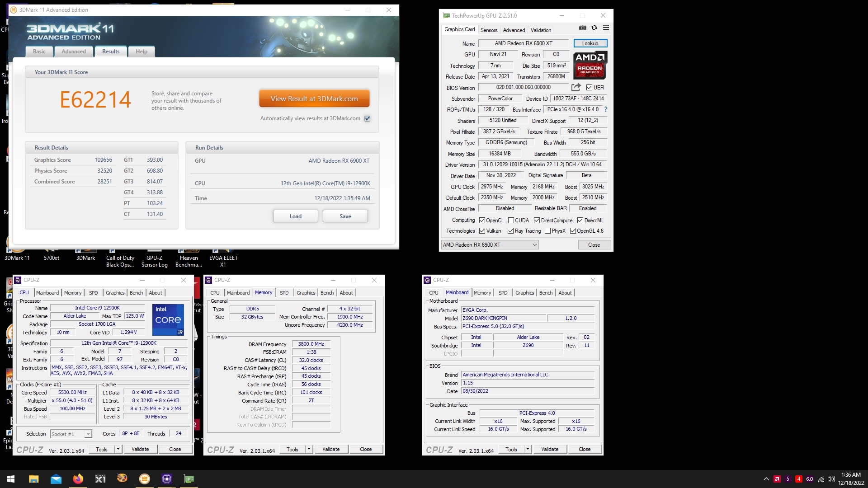Switch to Advanced tab in GPU-Z

coord(514,30)
